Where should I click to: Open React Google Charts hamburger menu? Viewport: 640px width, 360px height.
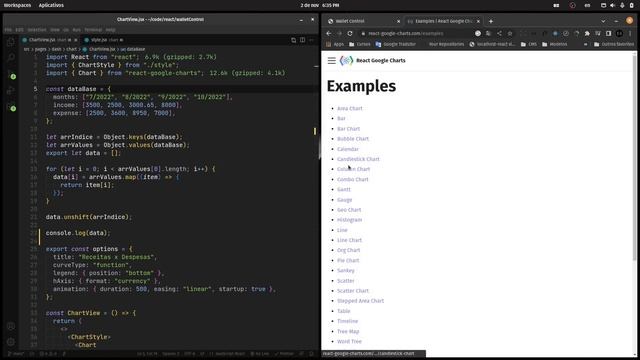pyautogui.click(x=331, y=60)
